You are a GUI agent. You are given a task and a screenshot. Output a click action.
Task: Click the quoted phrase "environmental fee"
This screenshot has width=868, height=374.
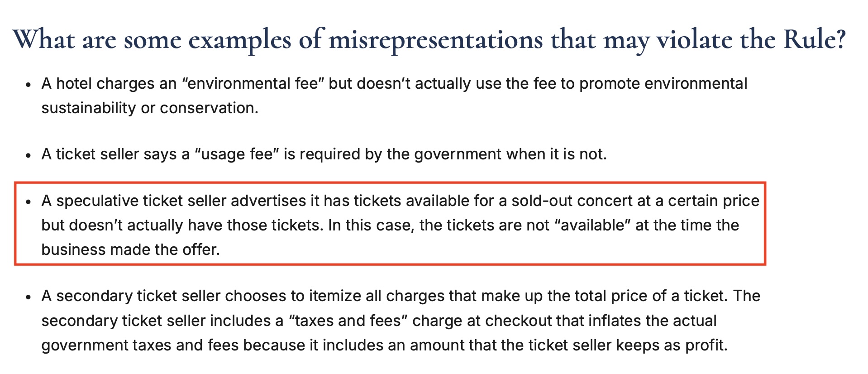253,84
